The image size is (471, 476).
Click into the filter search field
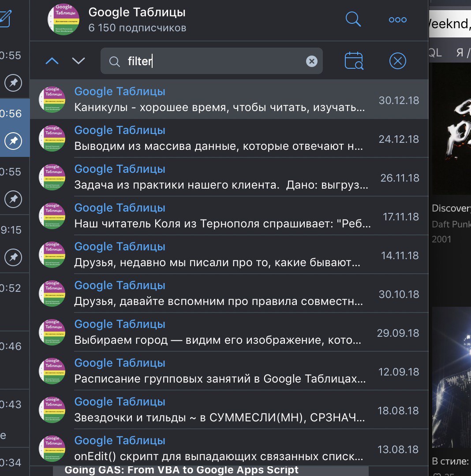tap(211, 61)
